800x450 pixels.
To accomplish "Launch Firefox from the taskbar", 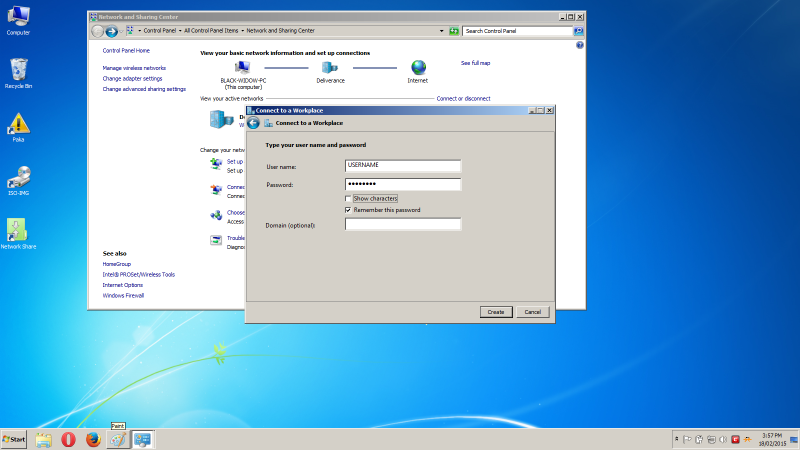I will click(93, 439).
